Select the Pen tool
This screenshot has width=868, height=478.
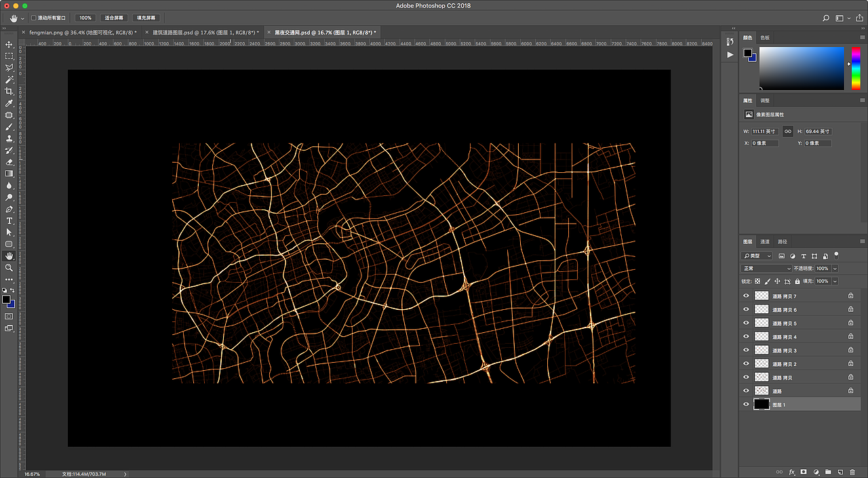pos(9,209)
